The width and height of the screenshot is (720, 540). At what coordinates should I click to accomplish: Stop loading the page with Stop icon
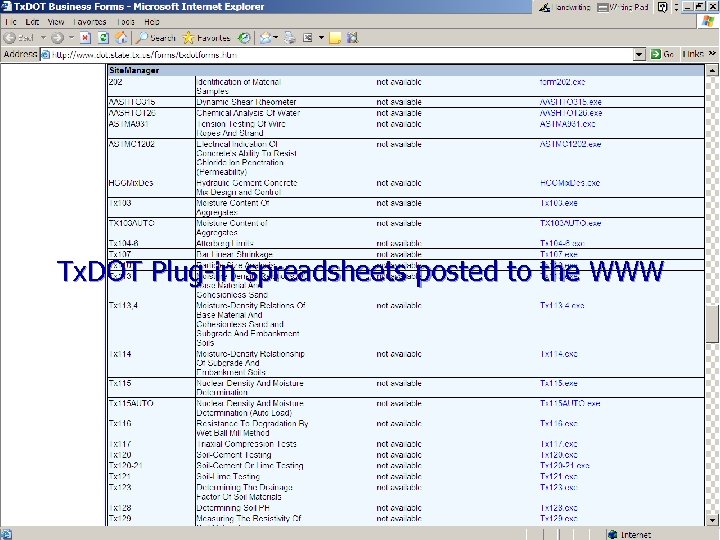[x=85, y=38]
